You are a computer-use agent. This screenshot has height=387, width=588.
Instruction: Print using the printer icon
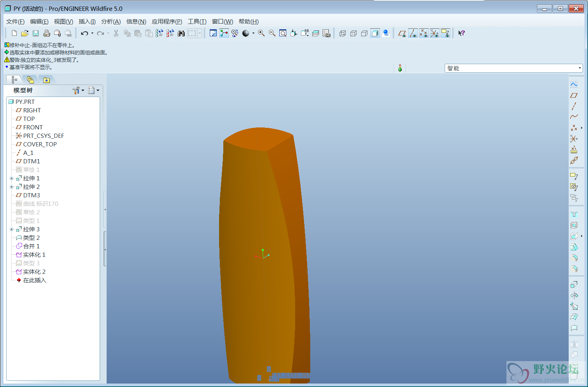click(46, 33)
